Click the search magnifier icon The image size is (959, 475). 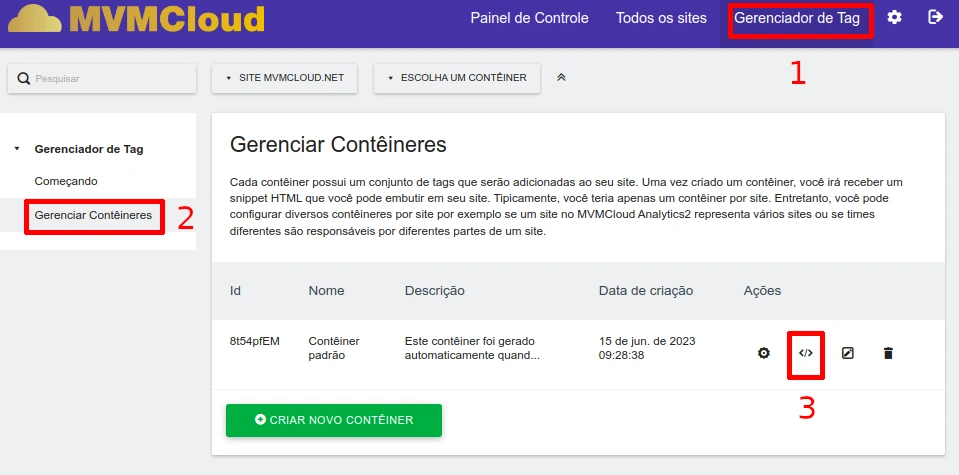(x=24, y=78)
